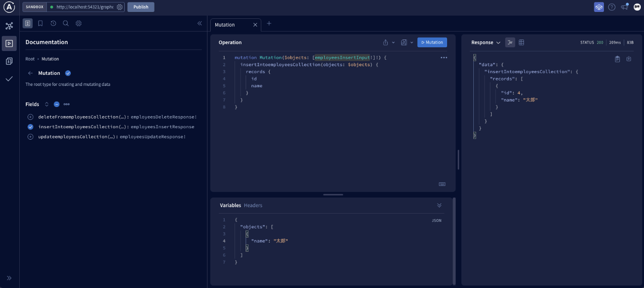Change Fields sort order with up-down arrows
This screenshot has width=644, height=288.
click(x=46, y=104)
